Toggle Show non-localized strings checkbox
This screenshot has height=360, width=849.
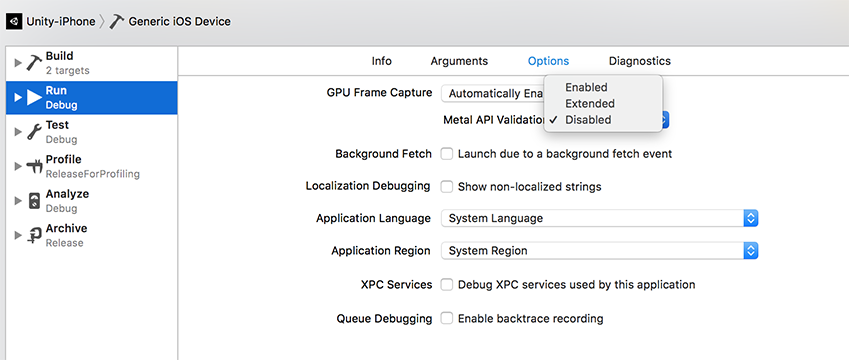(x=447, y=187)
